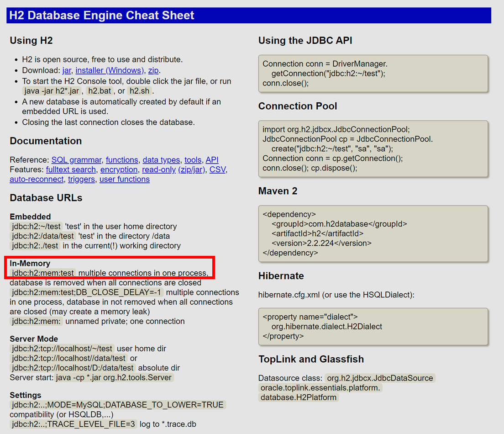Click the 'jdbc:h2:tcp://localhost//data/test' URL
This screenshot has height=434, width=504.
click(x=68, y=359)
